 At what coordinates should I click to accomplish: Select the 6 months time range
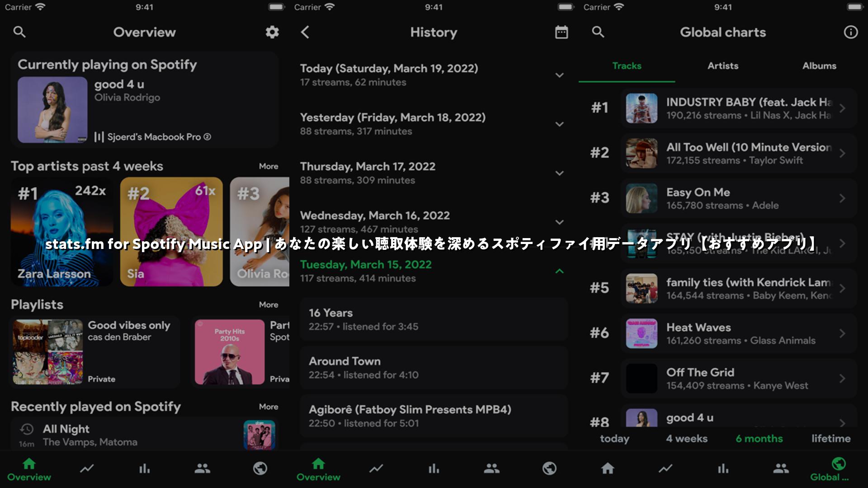pyautogui.click(x=759, y=439)
